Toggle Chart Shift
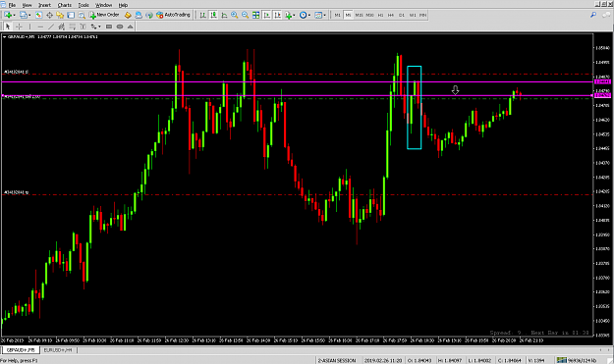The width and height of the screenshot is (614, 364). click(x=277, y=15)
